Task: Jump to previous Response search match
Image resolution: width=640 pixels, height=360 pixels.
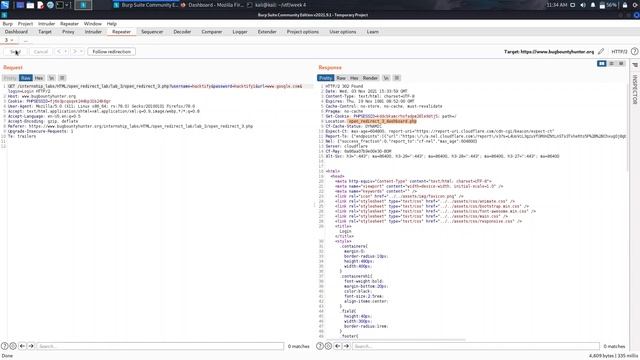Action: tap(337, 346)
